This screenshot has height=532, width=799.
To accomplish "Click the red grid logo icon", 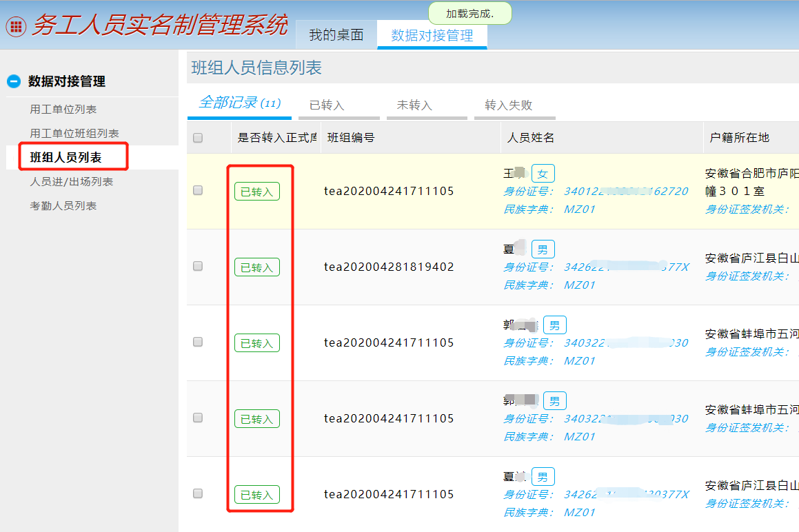I will click(16, 27).
